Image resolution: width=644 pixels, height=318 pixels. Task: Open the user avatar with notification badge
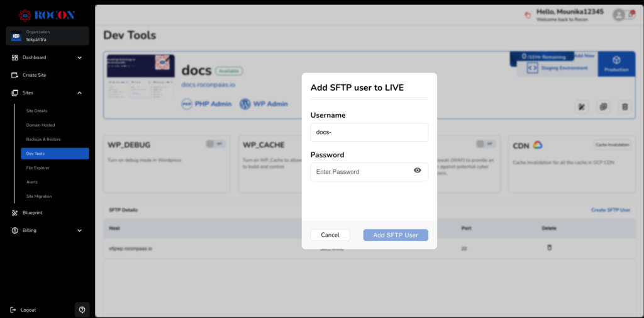tap(624, 15)
